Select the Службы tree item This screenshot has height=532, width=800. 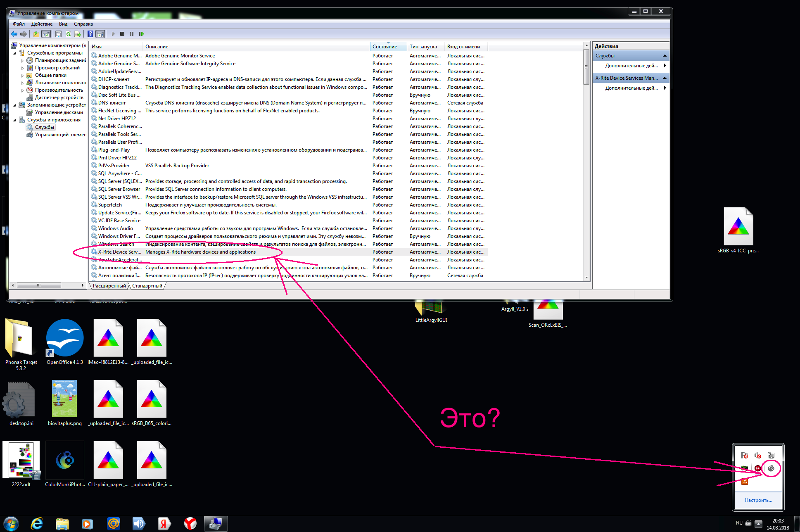click(40, 127)
